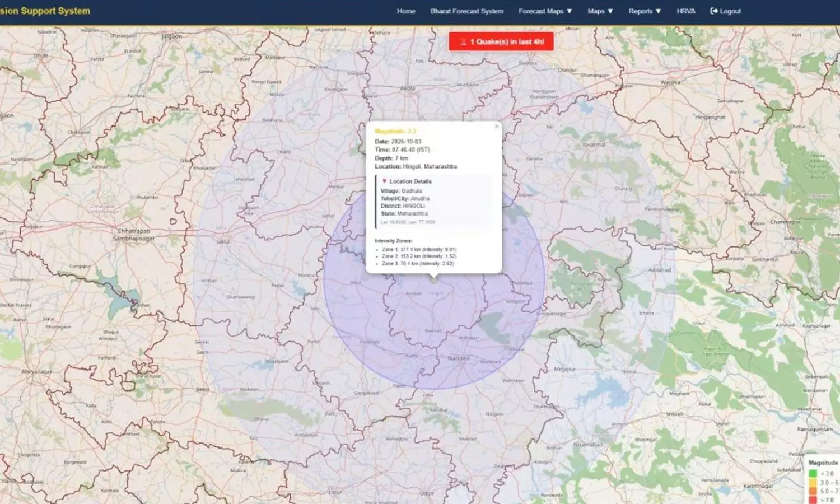Click the Zone 1 intensity entry
This screenshot has height=504, width=840.
tap(419, 250)
